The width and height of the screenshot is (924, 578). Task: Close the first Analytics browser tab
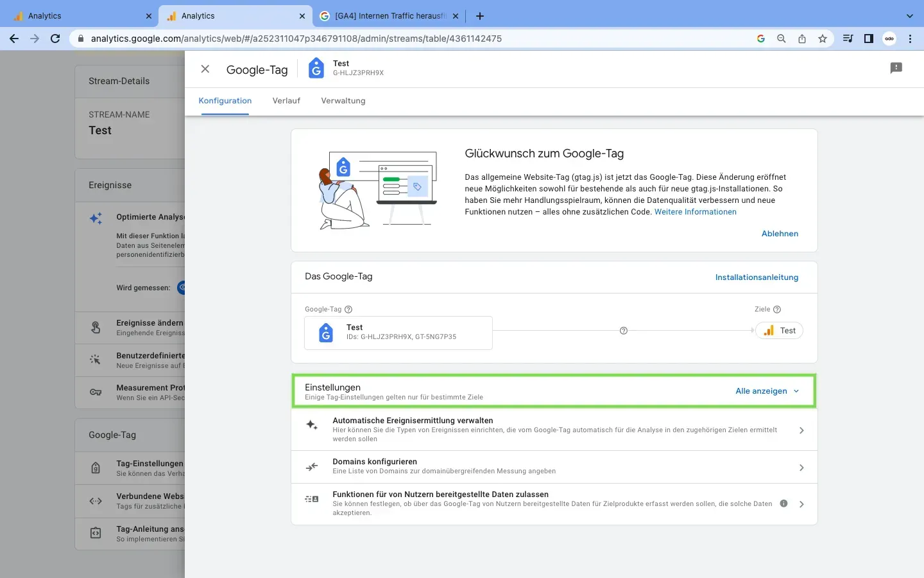point(149,16)
